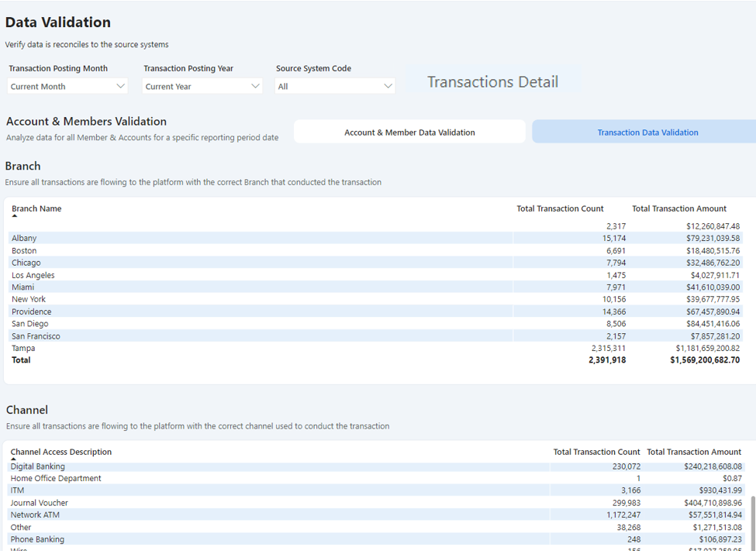Select the Albany branch row

tap(24, 239)
